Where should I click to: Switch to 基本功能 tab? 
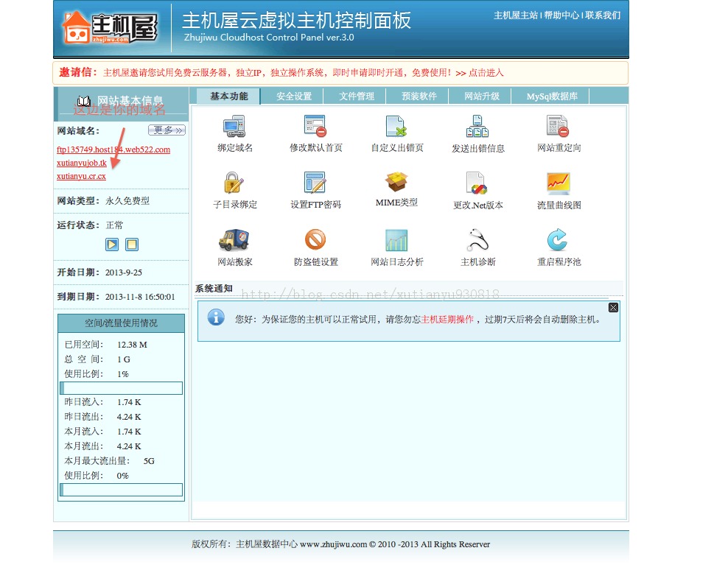point(228,96)
